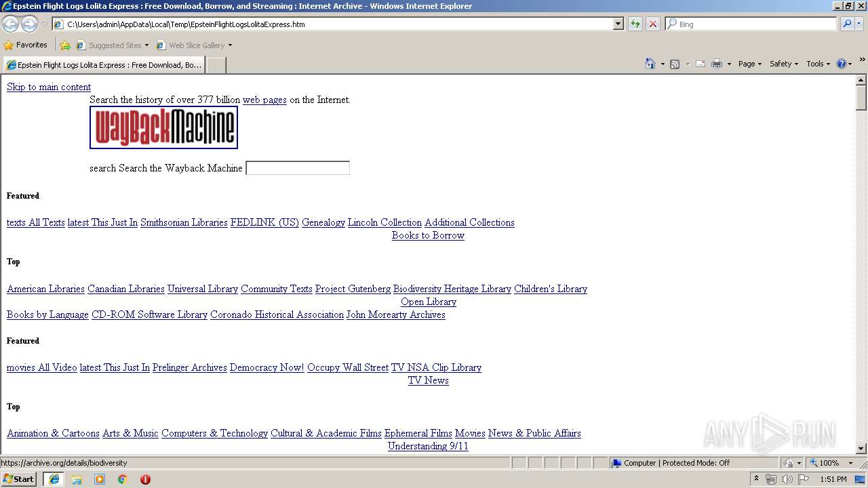Open the Safety menu dropdown
The height and width of the screenshot is (488, 868).
click(784, 64)
